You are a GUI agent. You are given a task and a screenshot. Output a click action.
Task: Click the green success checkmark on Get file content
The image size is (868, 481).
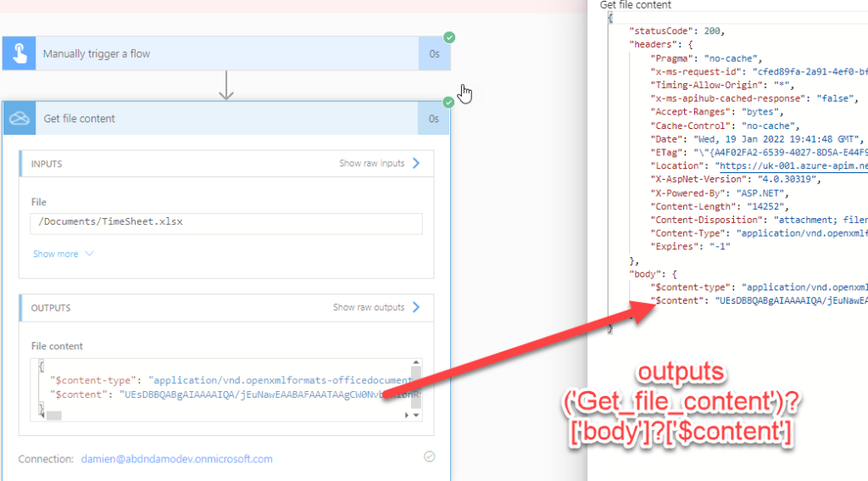(x=448, y=103)
